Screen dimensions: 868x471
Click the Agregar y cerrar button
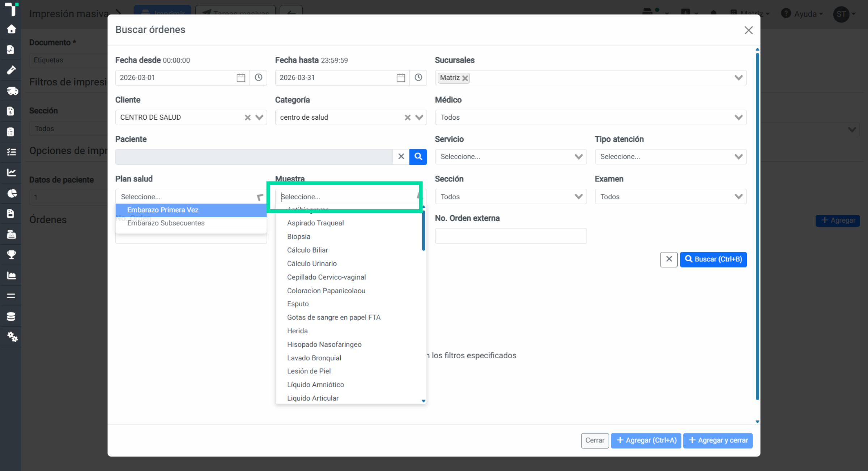tap(718, 440)
